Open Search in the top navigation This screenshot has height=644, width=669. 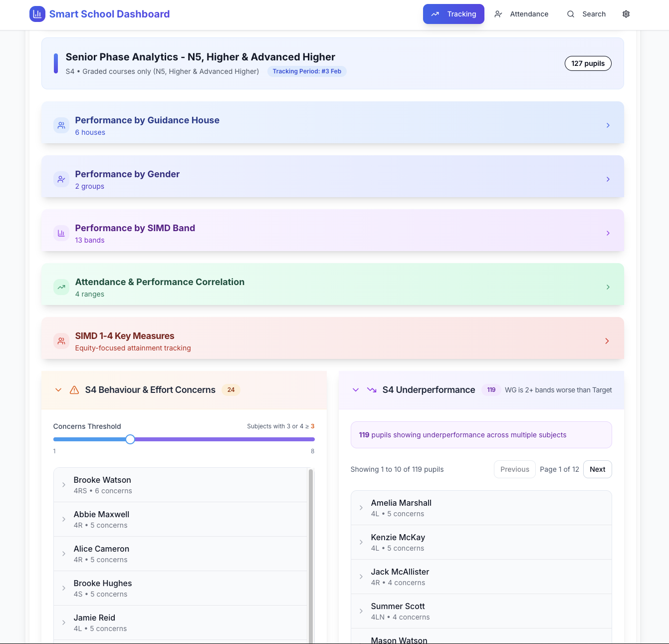586,14
